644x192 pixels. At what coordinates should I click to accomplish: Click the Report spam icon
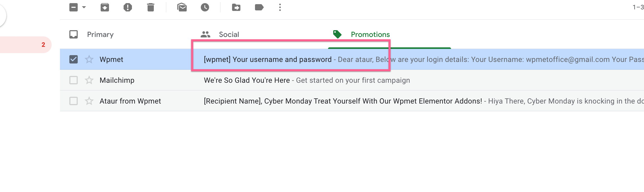pos(128,7)
